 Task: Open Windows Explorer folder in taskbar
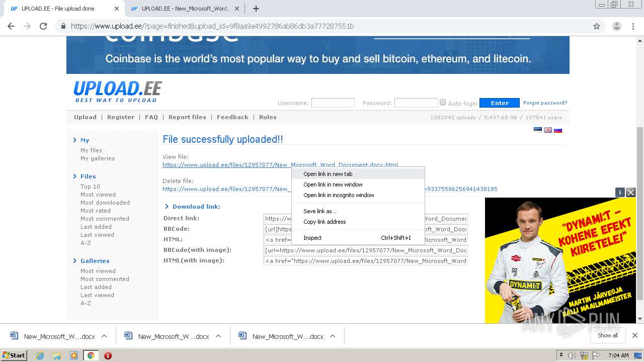point(57,355)
